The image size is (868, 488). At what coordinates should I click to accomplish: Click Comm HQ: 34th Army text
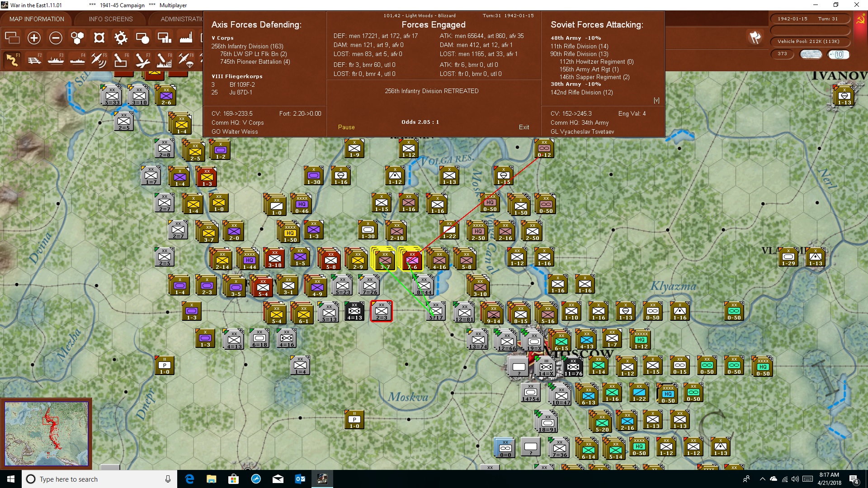pyautogui.click(x=580, y=122)
